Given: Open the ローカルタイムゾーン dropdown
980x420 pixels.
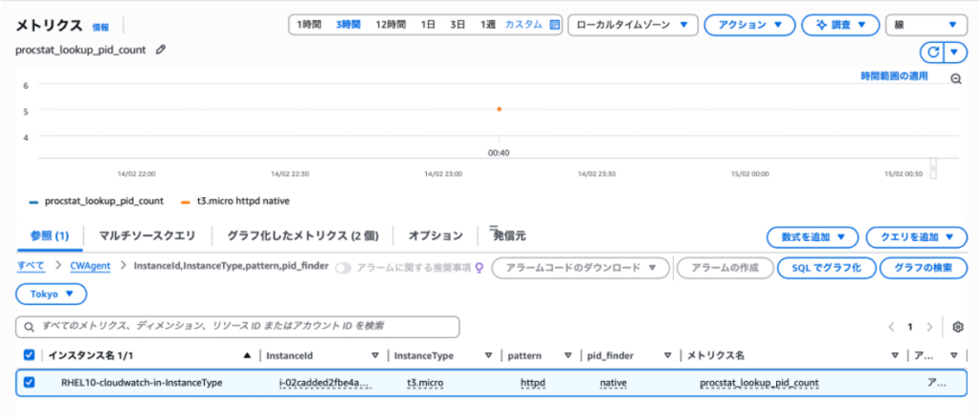Looking at the screenshot, I should click(x=633, y=25).
